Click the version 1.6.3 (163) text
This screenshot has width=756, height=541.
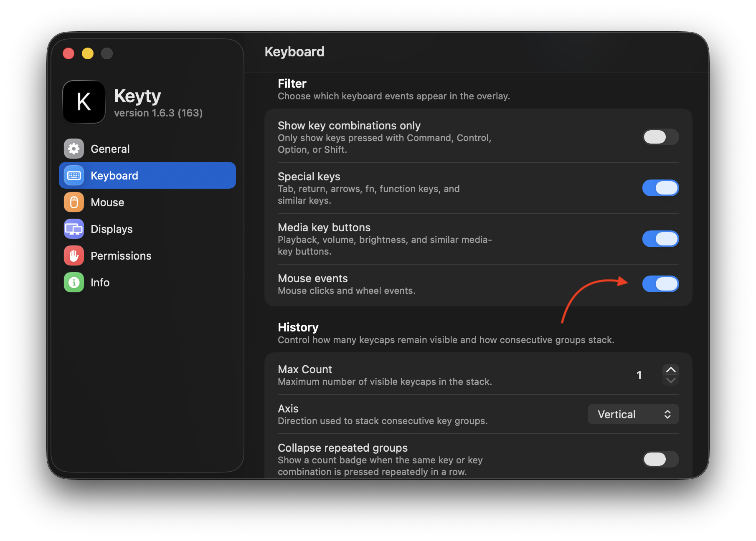tap(158, 113)
